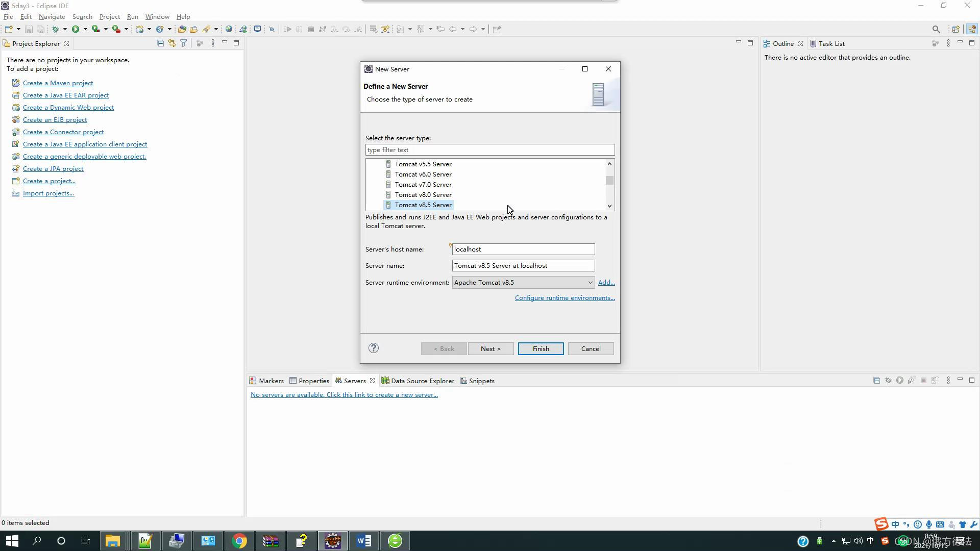Click Cancel in New Server dialog
Viewport: 980px width, 551px height.
click(591, 348)
